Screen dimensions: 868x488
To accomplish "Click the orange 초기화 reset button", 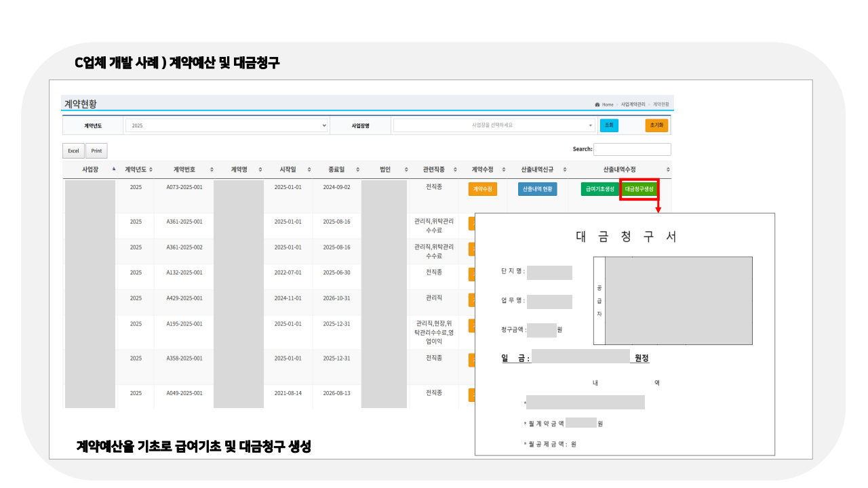I will pyautogui.click(x=656, y=125).
